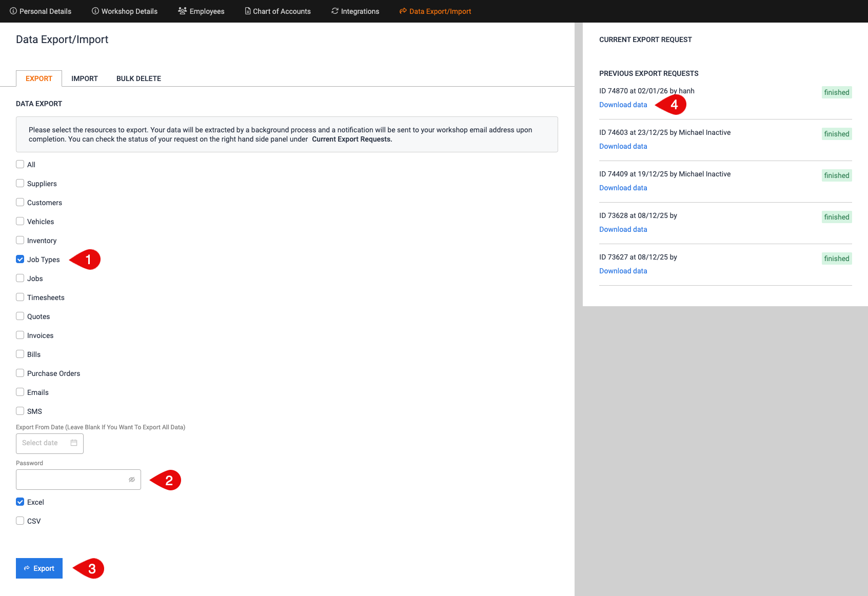Open the calendar icon in date field

(74, 443)
